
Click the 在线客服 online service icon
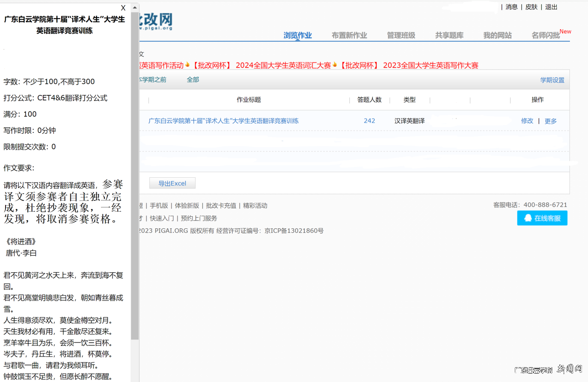(x=542, y=218)
